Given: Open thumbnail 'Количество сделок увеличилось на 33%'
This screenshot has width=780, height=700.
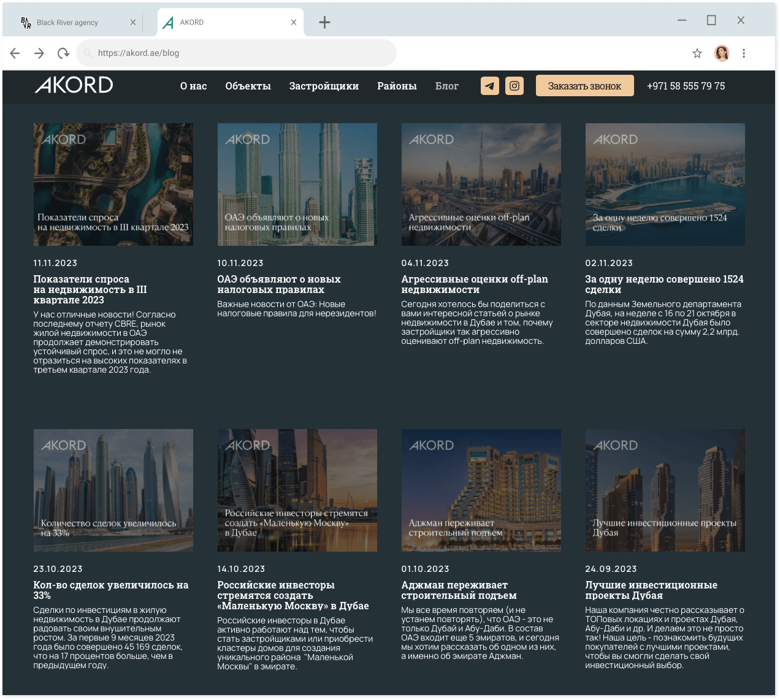Looking at the screenshot, I should coord(113,490).
